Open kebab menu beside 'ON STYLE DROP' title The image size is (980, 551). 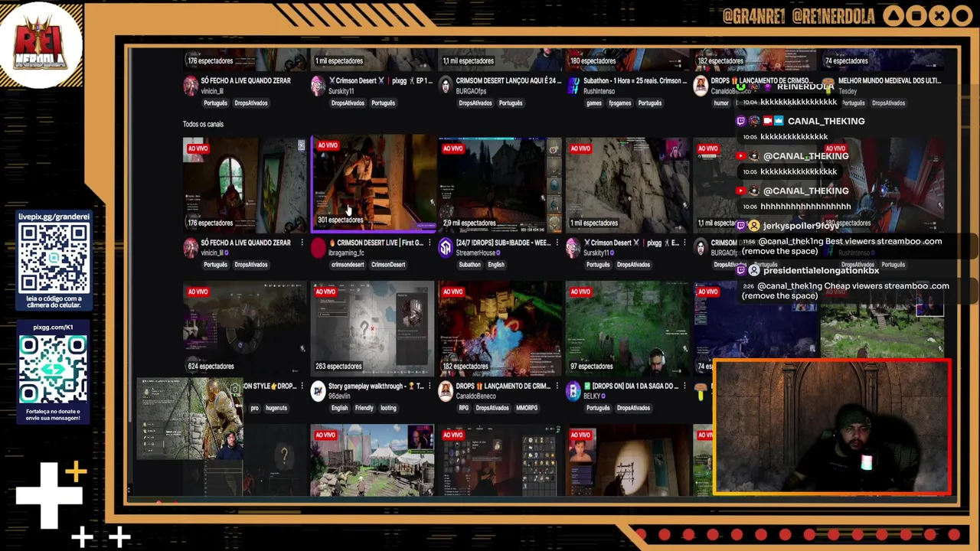302,386
